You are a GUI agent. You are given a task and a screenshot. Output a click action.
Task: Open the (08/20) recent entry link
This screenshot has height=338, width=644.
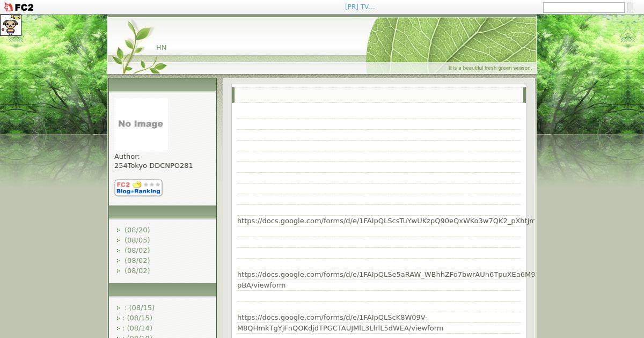pyautogui.click(x=137, y=230)
